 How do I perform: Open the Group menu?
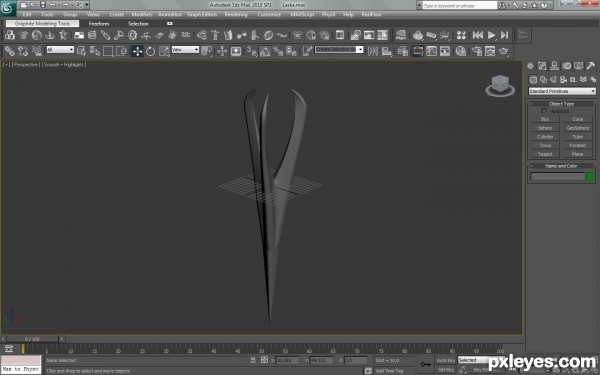tap(70, 15)
